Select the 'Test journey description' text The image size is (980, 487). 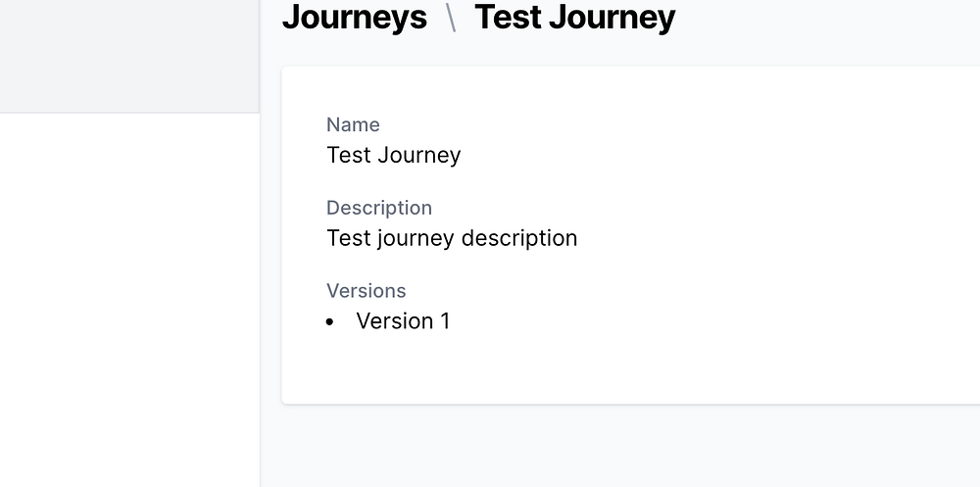point(451,238)
